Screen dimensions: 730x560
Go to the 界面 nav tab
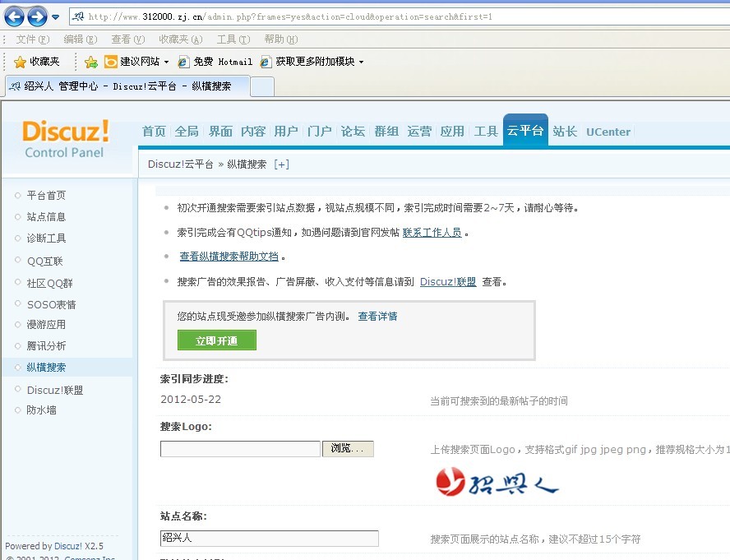[x=220, y=132]
